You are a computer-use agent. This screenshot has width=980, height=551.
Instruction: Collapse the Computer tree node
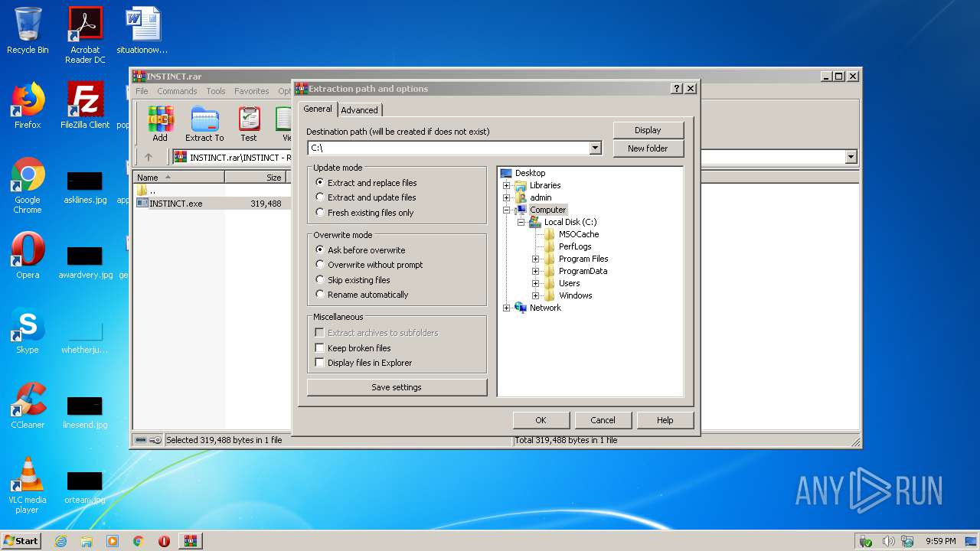point(506,210)
